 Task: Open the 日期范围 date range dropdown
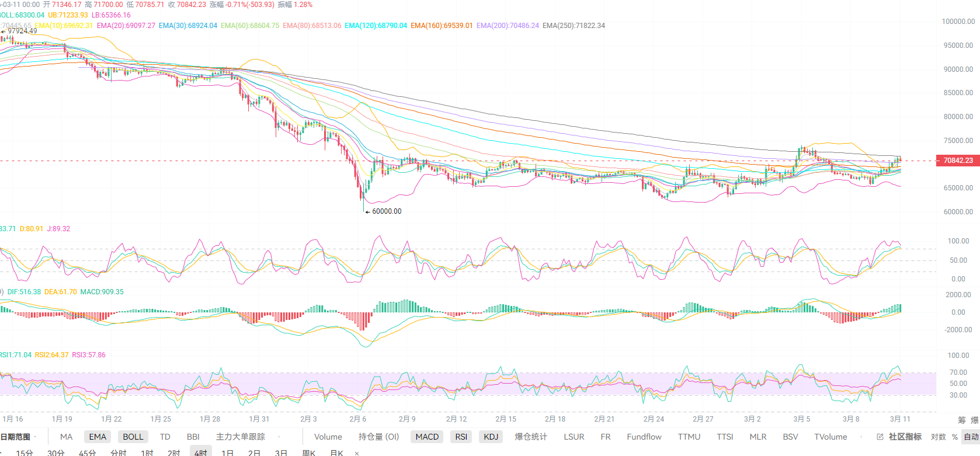click(x=18, y=437)
